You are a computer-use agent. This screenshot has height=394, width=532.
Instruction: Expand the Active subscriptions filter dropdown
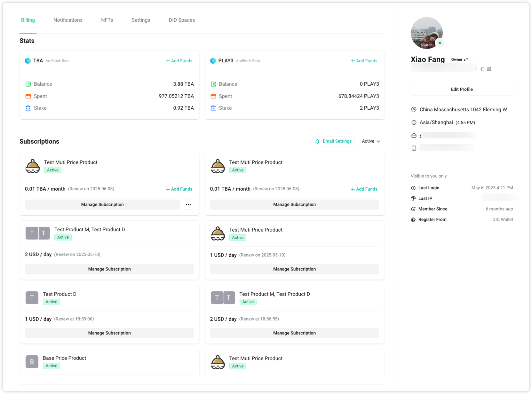click(371, 141)
